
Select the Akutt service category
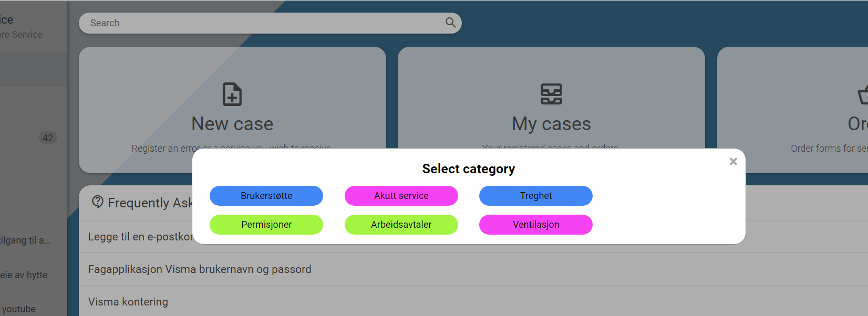tap(401, 196)
